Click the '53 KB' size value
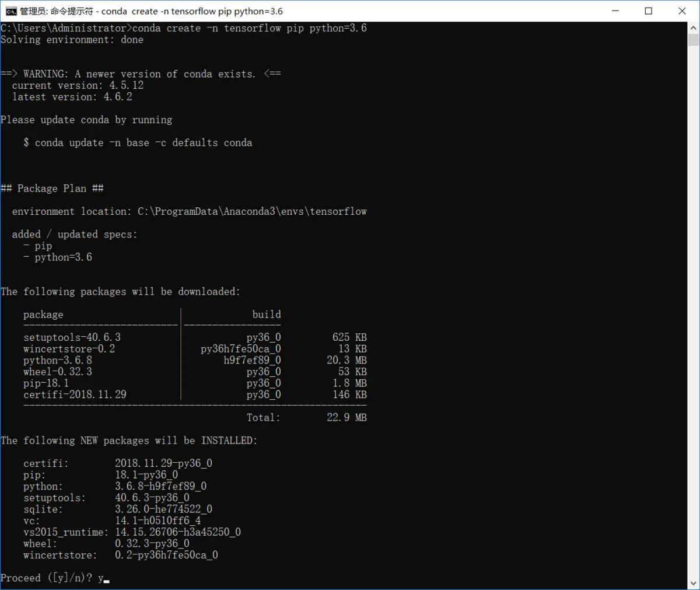 (x=352, y=372)
